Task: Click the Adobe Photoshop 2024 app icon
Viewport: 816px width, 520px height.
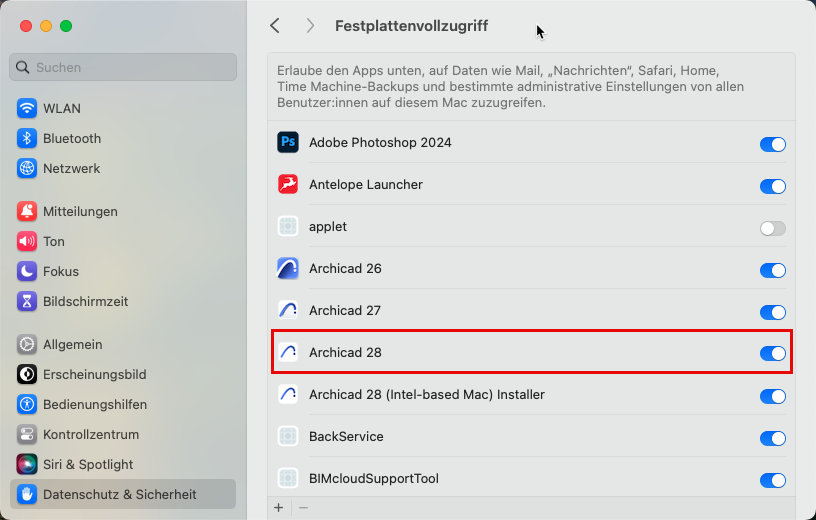Action: pyautogui.click(x=288, y=143)
